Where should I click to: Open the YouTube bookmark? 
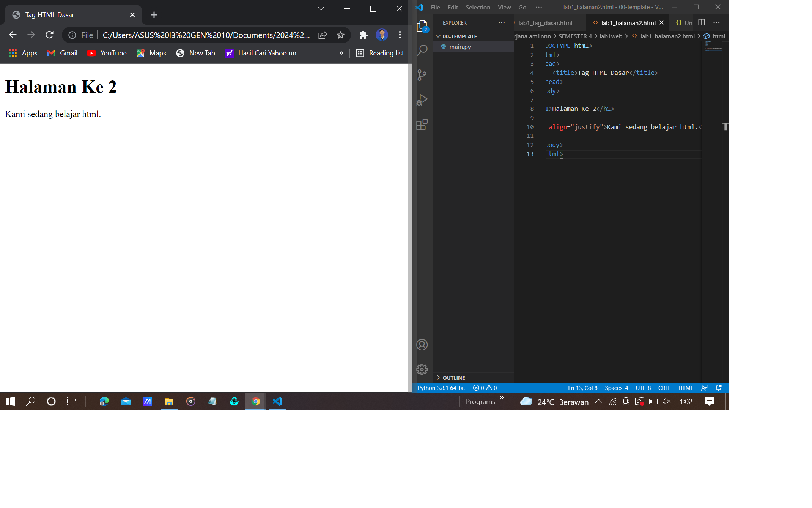click(107, 53)
